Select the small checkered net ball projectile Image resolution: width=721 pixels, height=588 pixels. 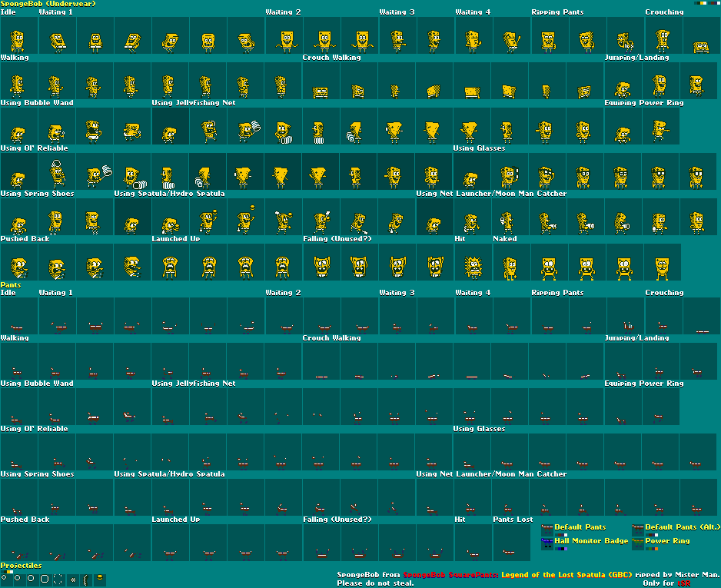73,580
